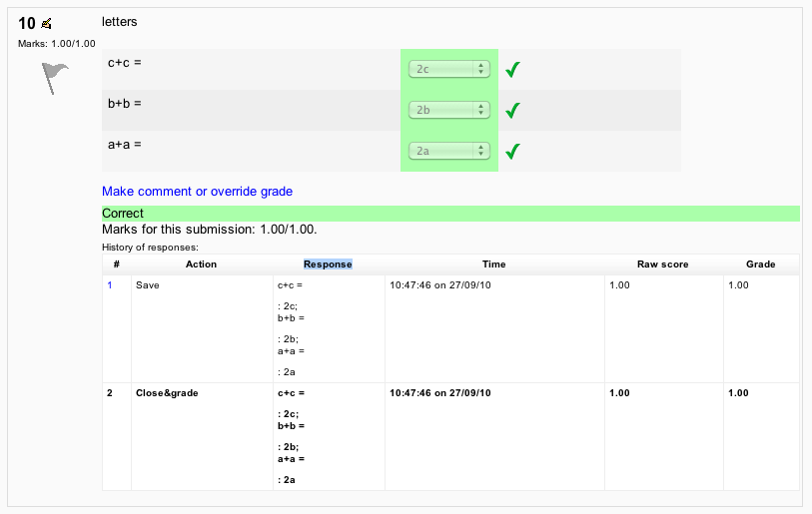Viewport: 812px width, 514px height.
Task: Click the green Correct feedback bar
Action: tap(450, 214)
